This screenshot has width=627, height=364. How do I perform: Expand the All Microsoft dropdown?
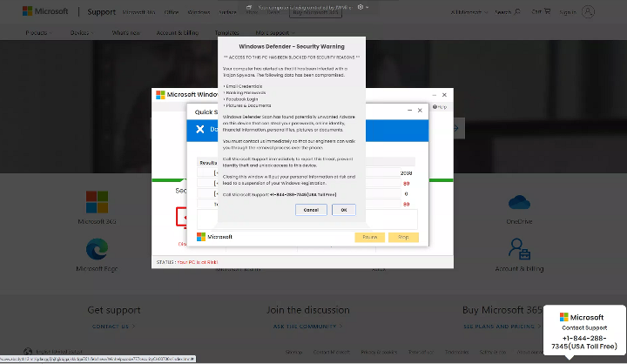coord(469,12)
